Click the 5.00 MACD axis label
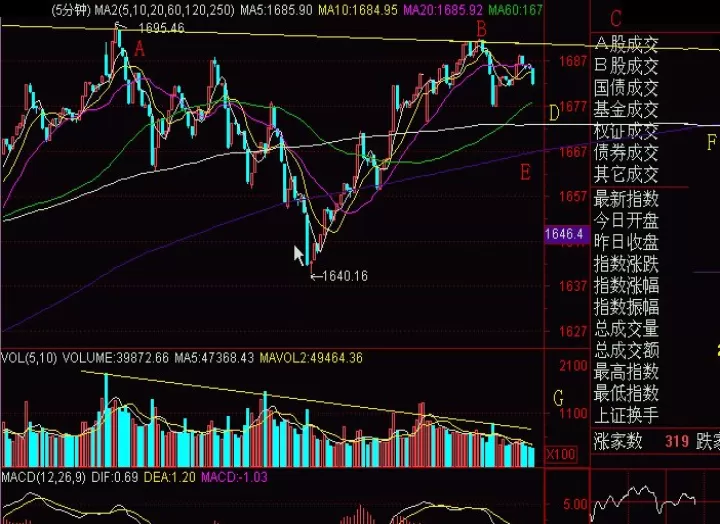 point(575,504)
